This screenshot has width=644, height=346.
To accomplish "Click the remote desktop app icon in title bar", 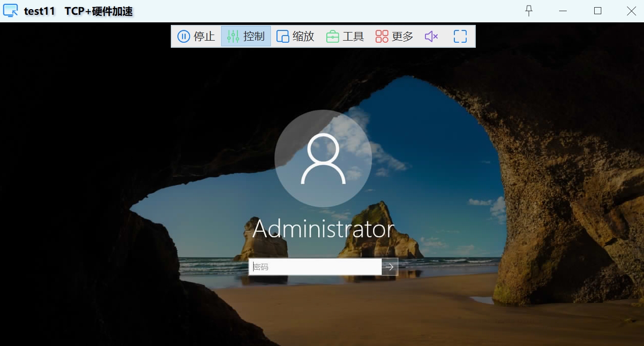I will pyautogui.click(x=11, y=11).
